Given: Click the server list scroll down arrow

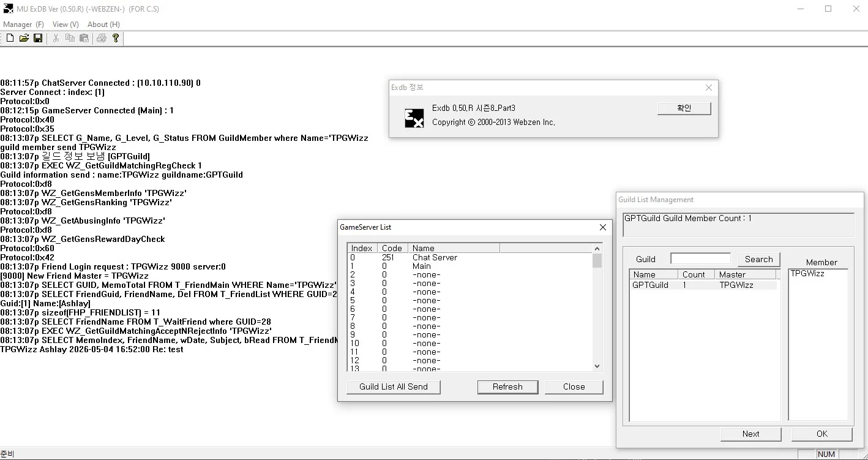Looking at the screenshot, I should coord(597,366).
